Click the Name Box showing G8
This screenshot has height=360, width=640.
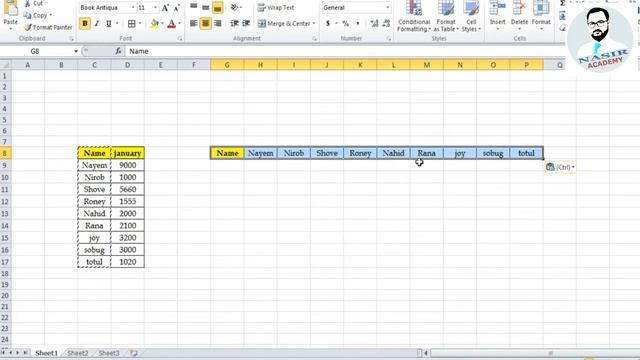click(36, 51)
